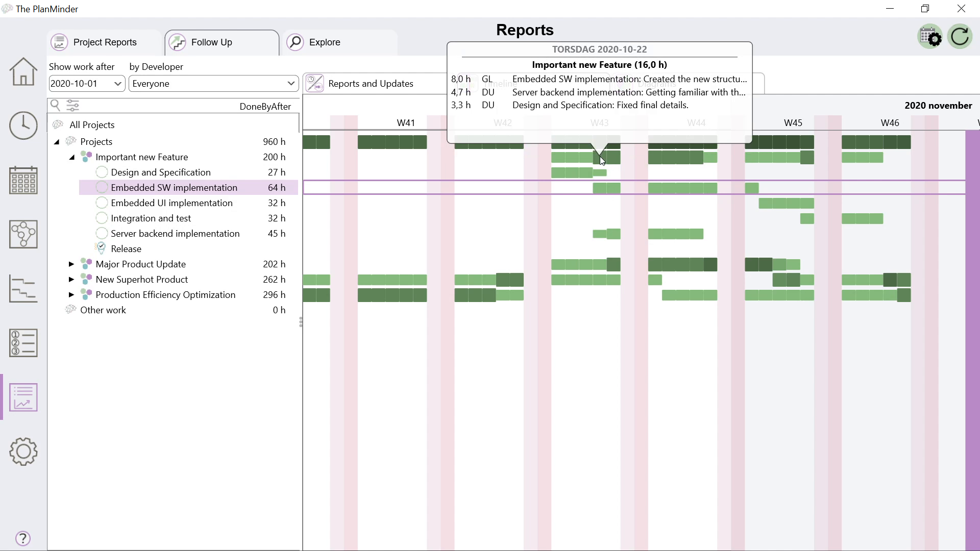Toggle circle for Design and Specification
Screen dimensions: 980x551
coord(102,172)
